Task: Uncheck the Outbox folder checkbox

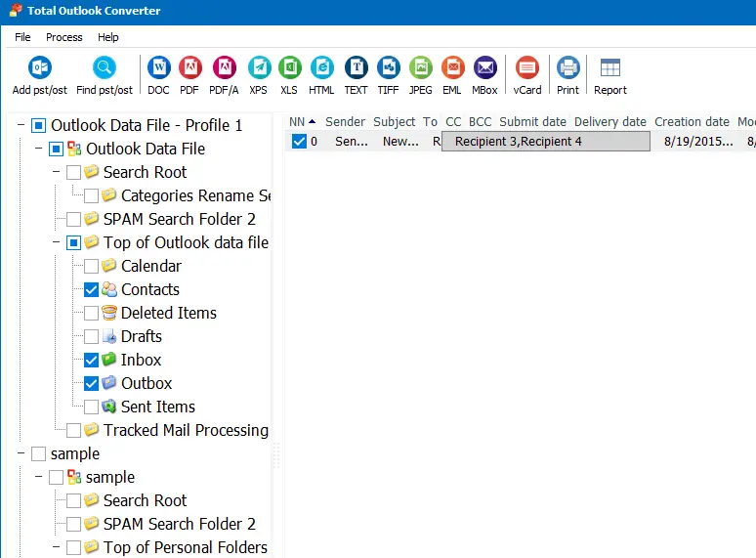Action: tap(91, 383)
